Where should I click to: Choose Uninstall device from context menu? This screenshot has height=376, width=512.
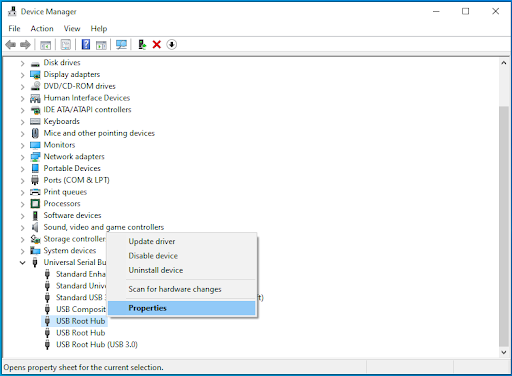[x=182, y=270]
